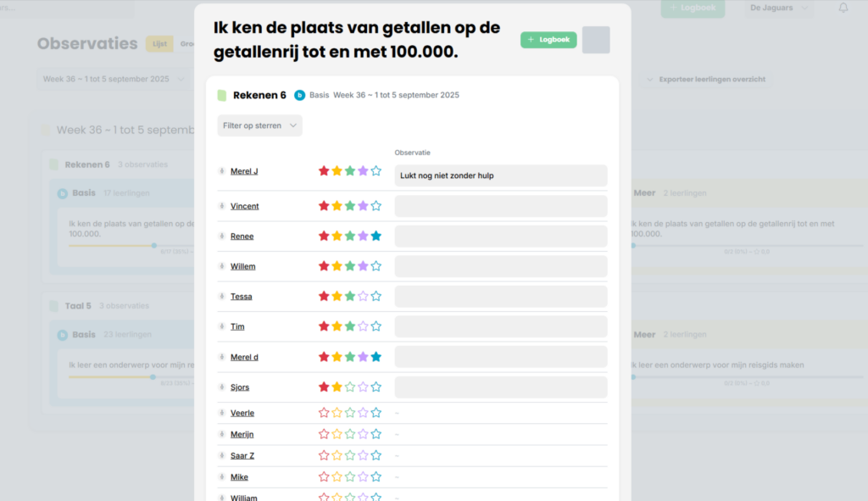Click Merijn's second yellow star
The image size is (868, 501).
point(337,434)
